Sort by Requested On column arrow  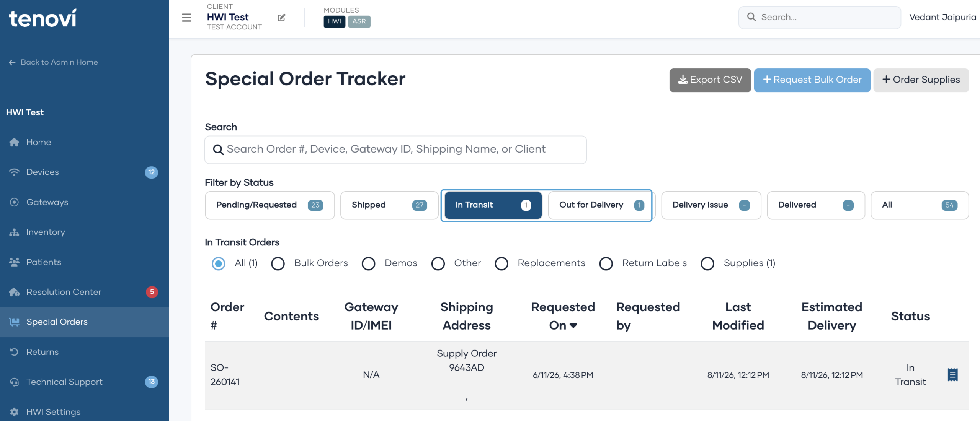[573, 325]
